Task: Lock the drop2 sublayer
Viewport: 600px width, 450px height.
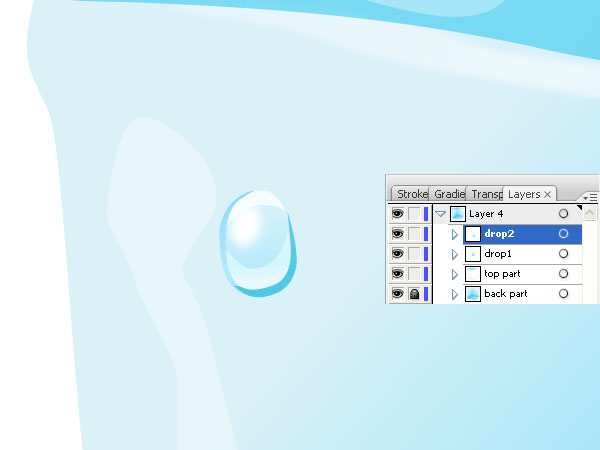Action: [x=414, y=233]
